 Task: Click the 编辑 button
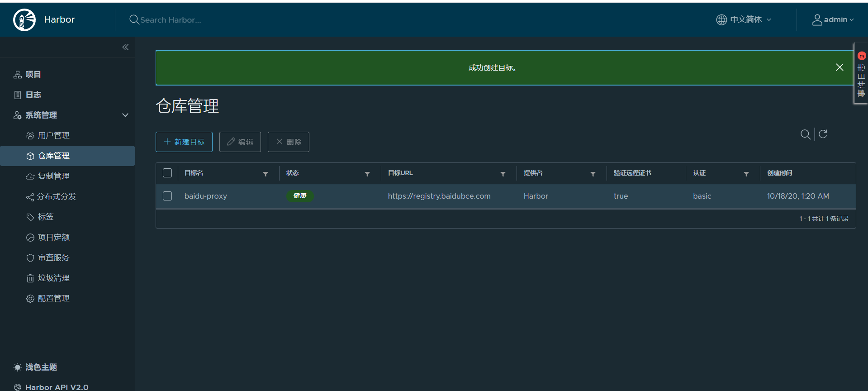(240, 142)
